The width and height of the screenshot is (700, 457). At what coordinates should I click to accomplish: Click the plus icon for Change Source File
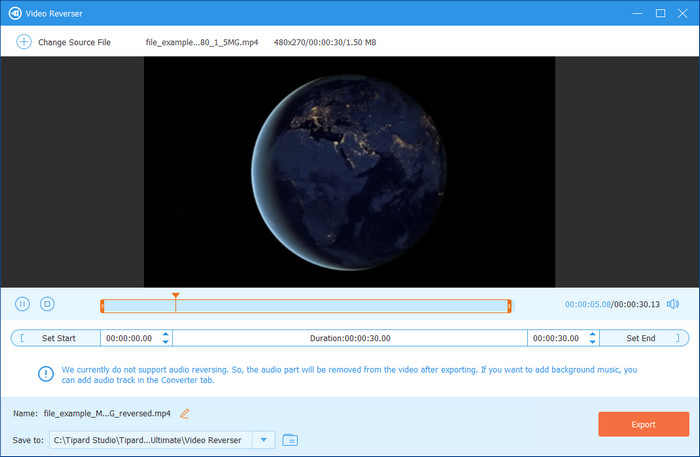point(24,42)
